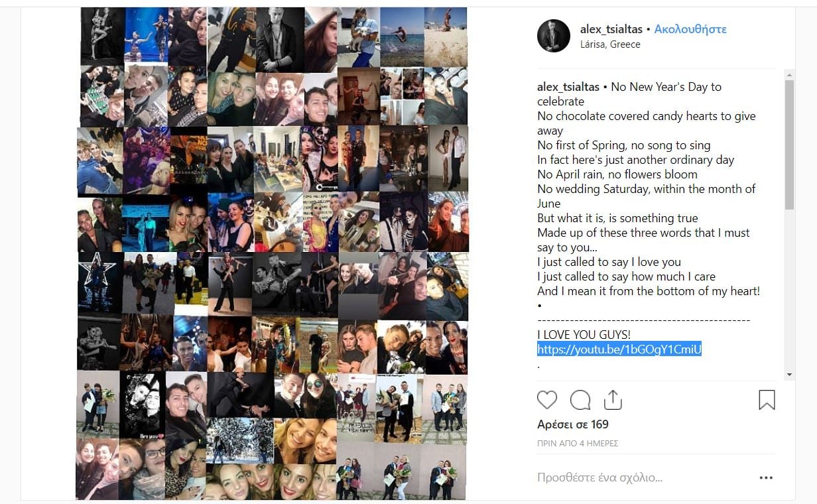Open the alex_tsialtas username in the header
Screen dimensions: 817x504
pyautogui.click(x=611, y=29)
